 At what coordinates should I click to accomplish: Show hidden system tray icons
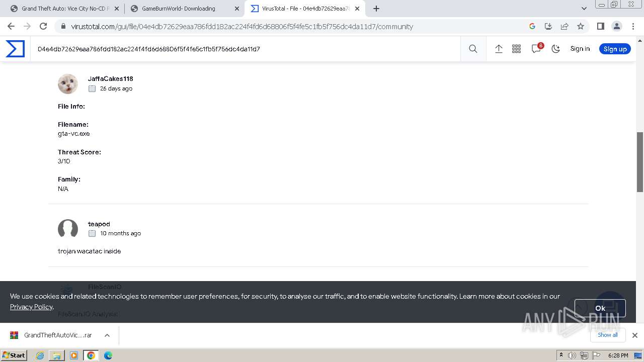click(x=561, y=355)
